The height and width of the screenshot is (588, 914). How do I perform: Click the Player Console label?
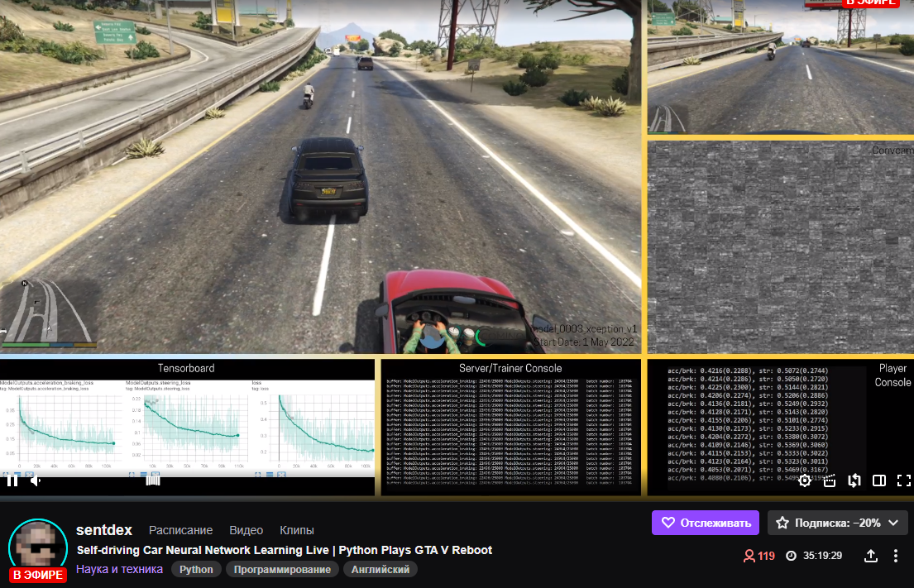tap(892, 375)
